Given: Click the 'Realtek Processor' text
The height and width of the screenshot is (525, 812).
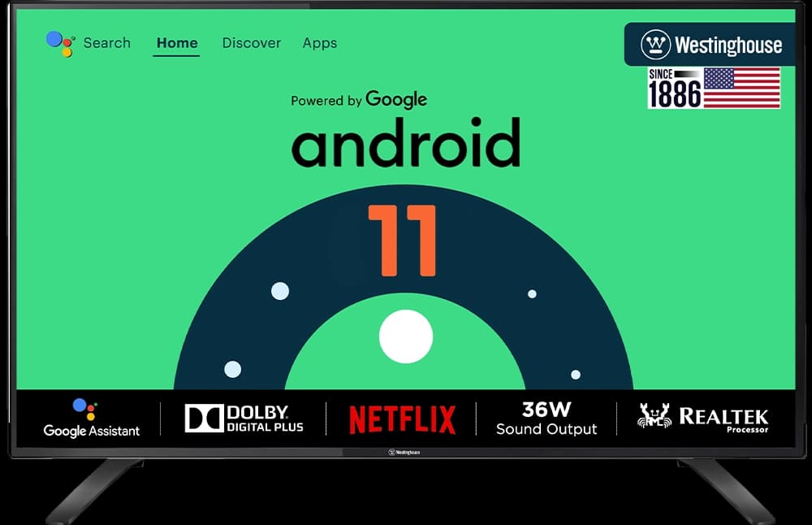Looking at the screenshot, I should point(724,419).
